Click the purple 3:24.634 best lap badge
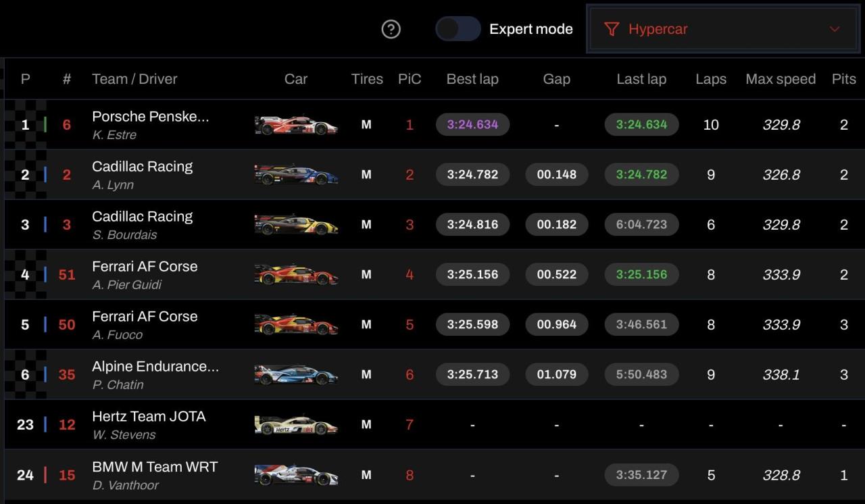This screenshot has height=504, width=865. click(x=473, y=125)
